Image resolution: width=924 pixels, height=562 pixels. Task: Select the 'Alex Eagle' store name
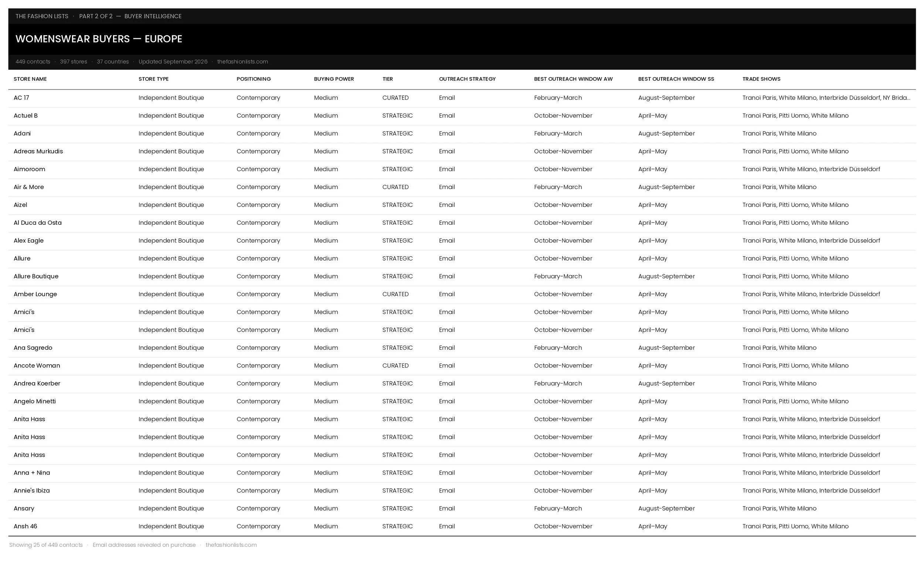28,240
